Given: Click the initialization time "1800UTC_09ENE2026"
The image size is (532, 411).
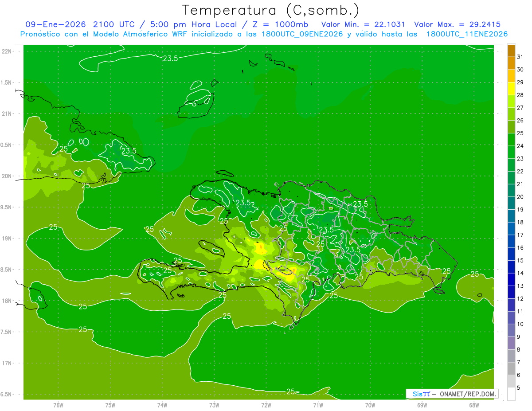Looking at the screenshot, I should [301, 34].
